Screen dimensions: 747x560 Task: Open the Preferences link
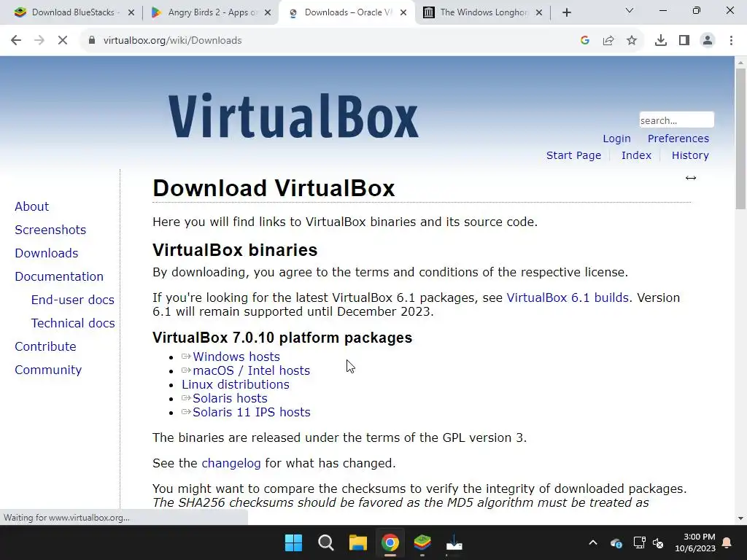coord(678,139)
